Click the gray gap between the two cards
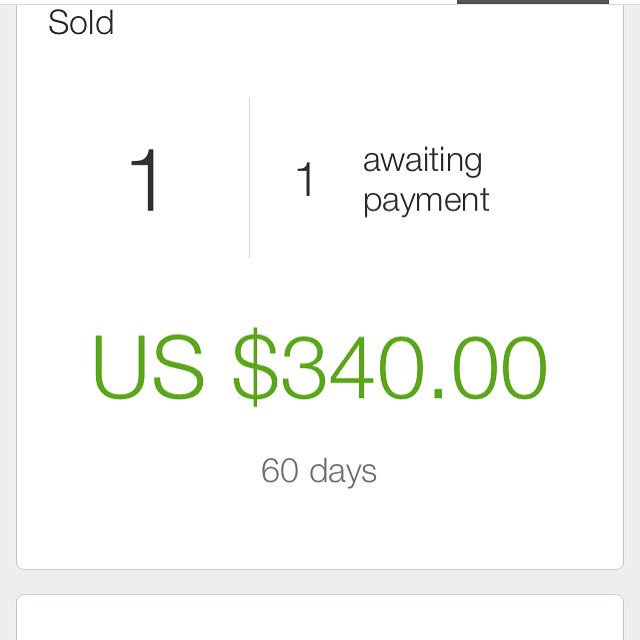Viewport: 640px width, 640px height. (x=320, y=582)
